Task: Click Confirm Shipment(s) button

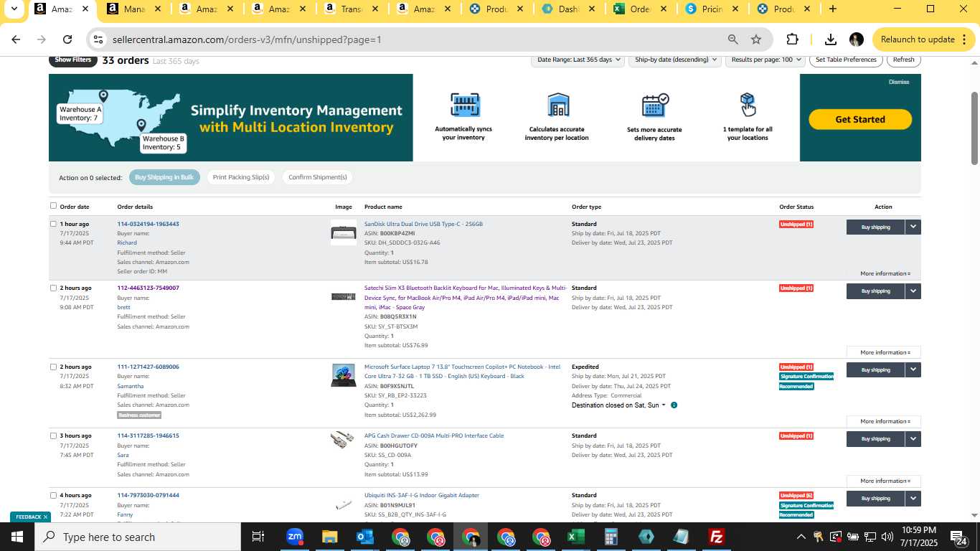Action: coord(318,177)
